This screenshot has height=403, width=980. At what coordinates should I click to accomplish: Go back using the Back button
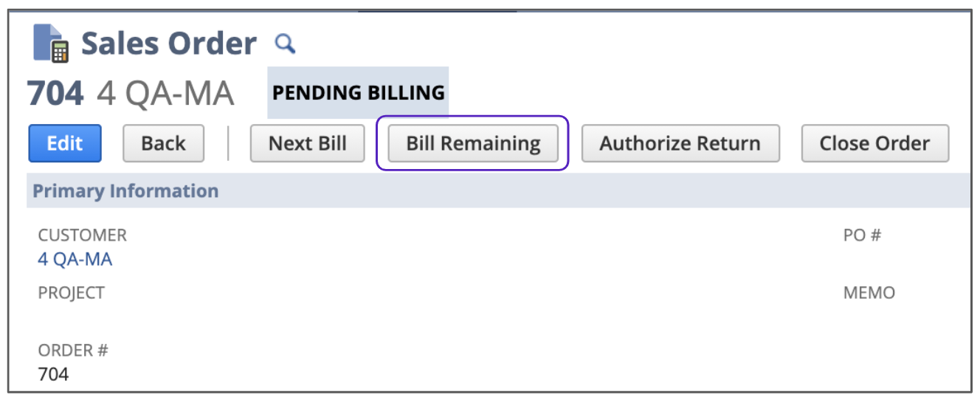pos(164,143)
